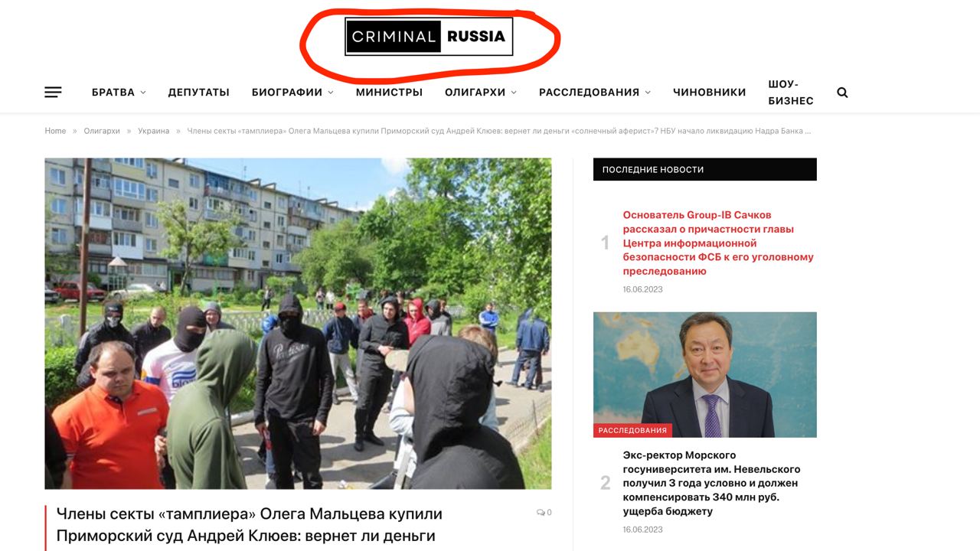980x551 pixels.
Task: Click the Home breadcrumb link
Action: pos(55,131)
